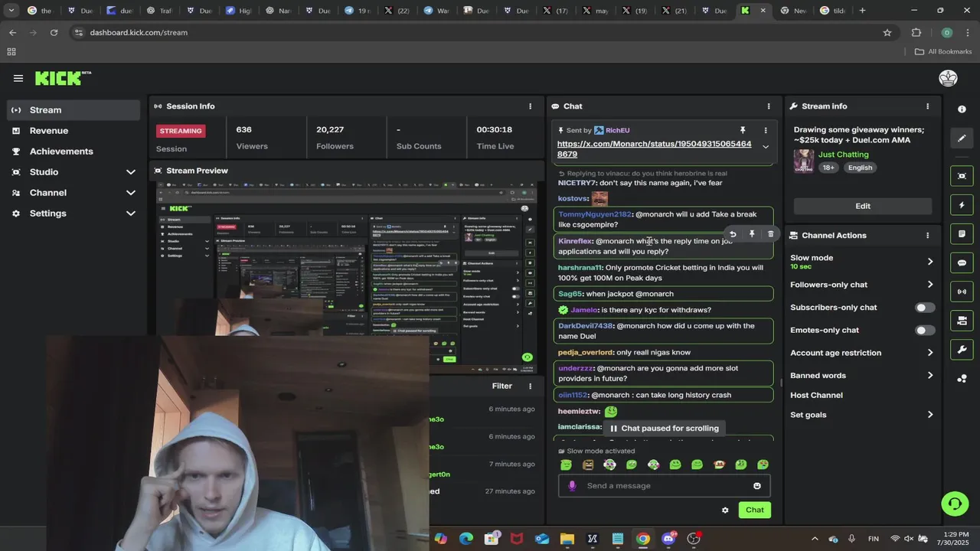Select Stream in left sidebar
The image size is (980, 551).
click(x=74, y=110)
